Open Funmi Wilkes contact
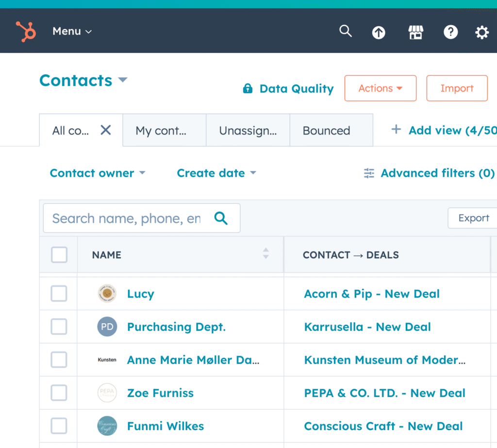The width and height of the screenshot is (497, 448). [x=165, y=426]
